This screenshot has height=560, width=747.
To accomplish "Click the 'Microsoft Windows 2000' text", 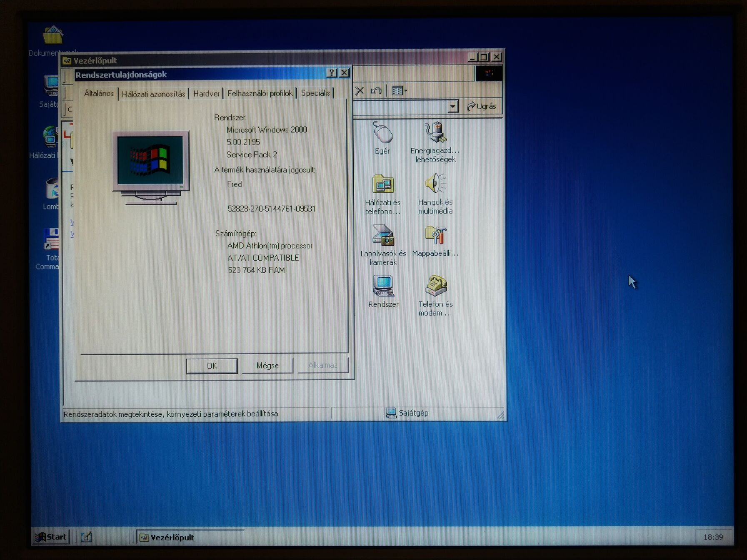I will [x=267, y=130].
